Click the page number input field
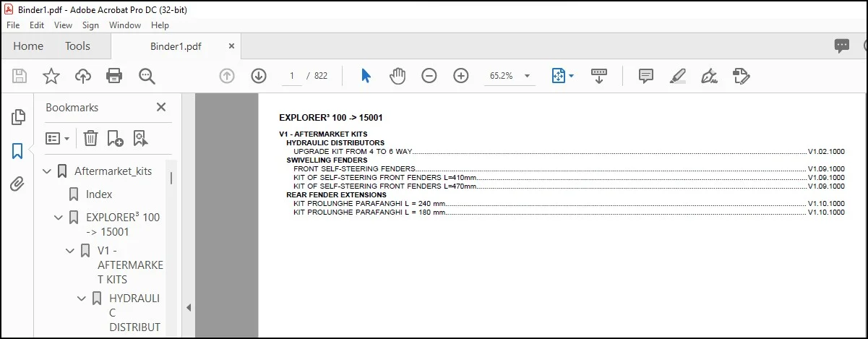The image size is (868, 339). tap(292, 76)
